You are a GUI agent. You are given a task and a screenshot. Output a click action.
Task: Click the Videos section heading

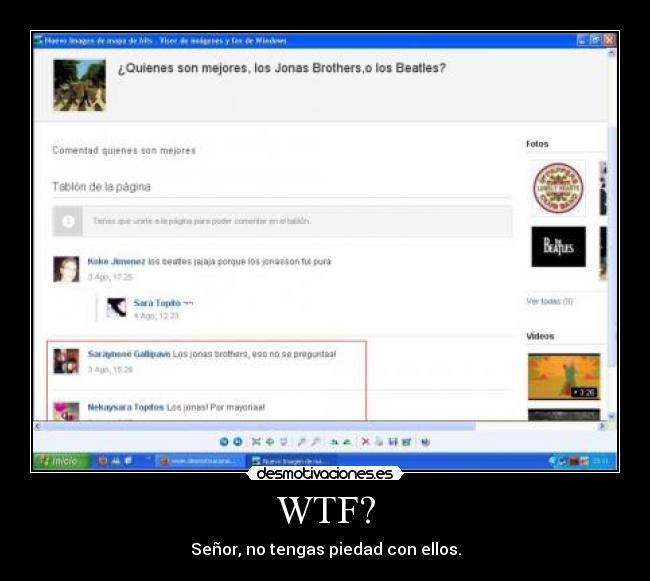pos(540,336)
